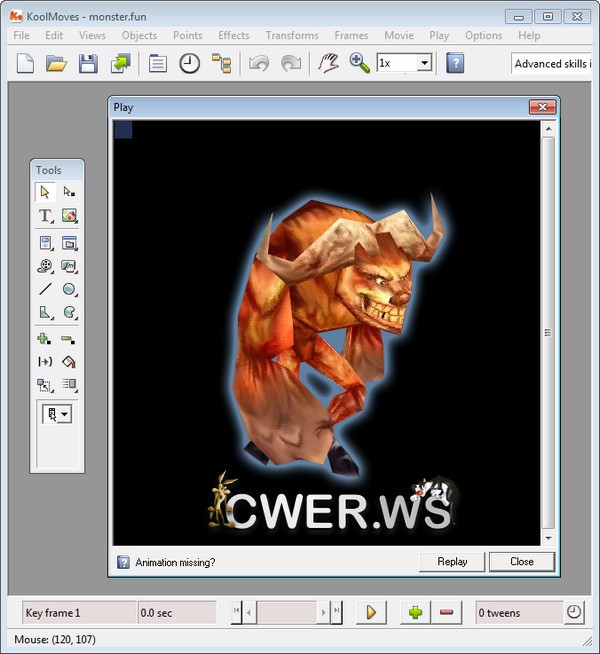Open the Transforms menu
Image resolution: width=600 pixels, height=654 pixels.
[x=292, y=35]
